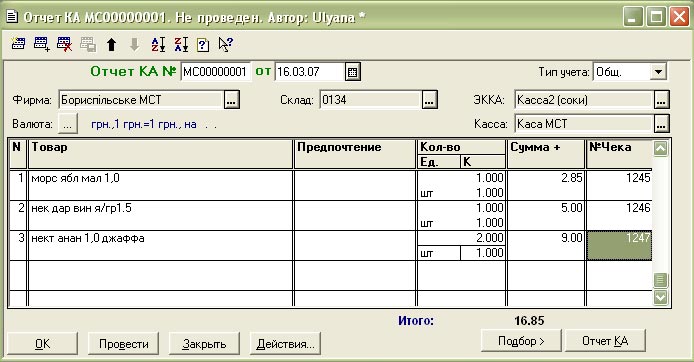Click quantity cell 2.000 in row 3
This screenshot has width=694, height=362.
[461, 238]
